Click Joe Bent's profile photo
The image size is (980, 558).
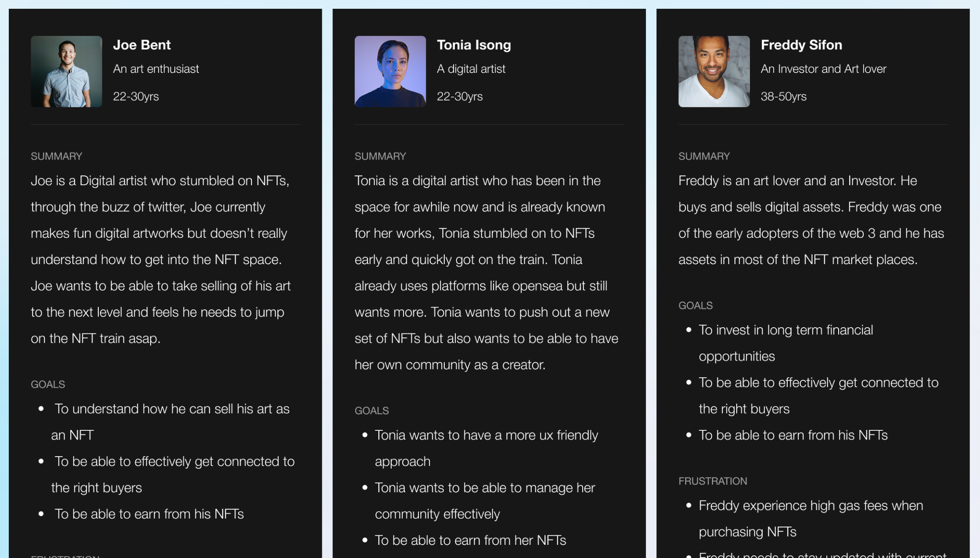pos(66,72)
